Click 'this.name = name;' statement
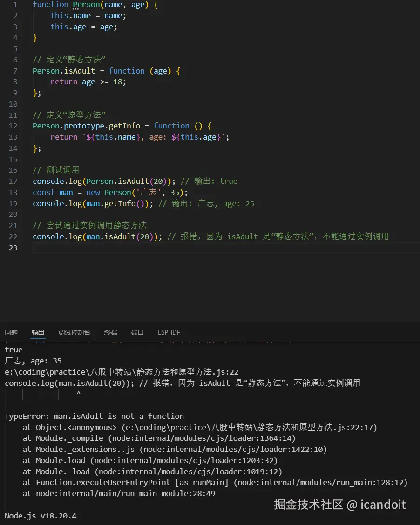The height and width of the screenshot is (525, 420). [x=88, y=16]
